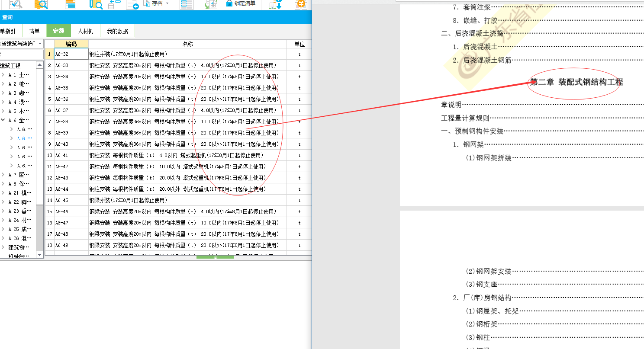Image resolution: width=644 pixels, height=349 pixels.
Task: Select the 建筑工程 root tree node
Action: [10, 66]
